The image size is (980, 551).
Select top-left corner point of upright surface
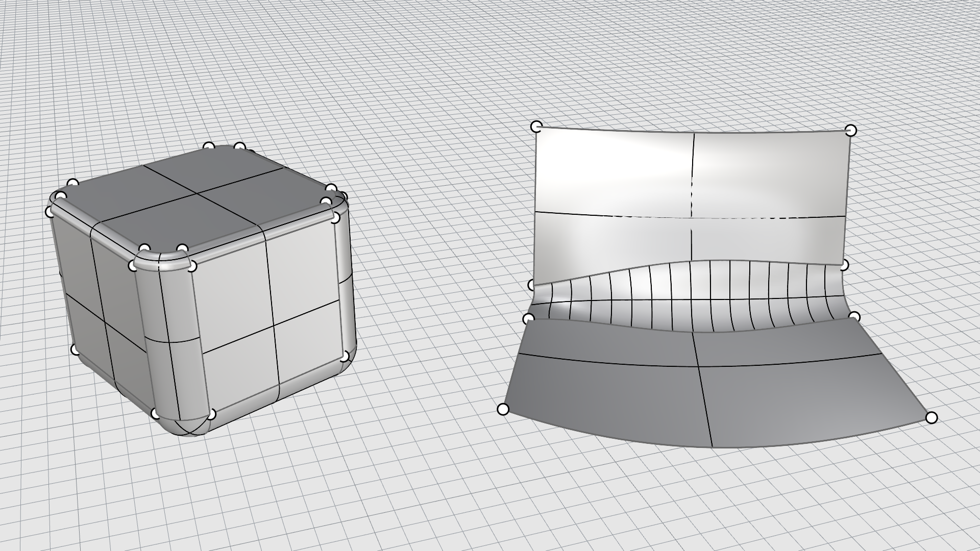pos(536,127)
